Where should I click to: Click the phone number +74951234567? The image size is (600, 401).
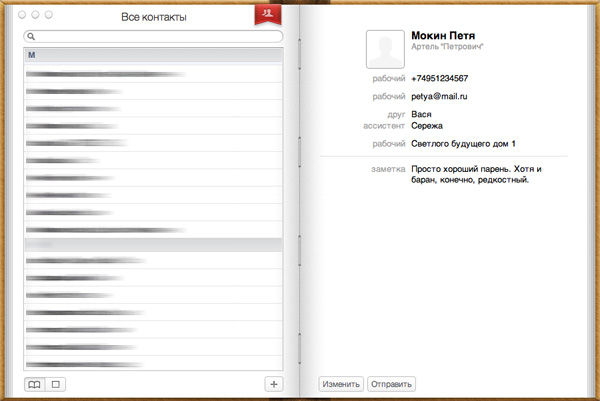click(440, 79)
